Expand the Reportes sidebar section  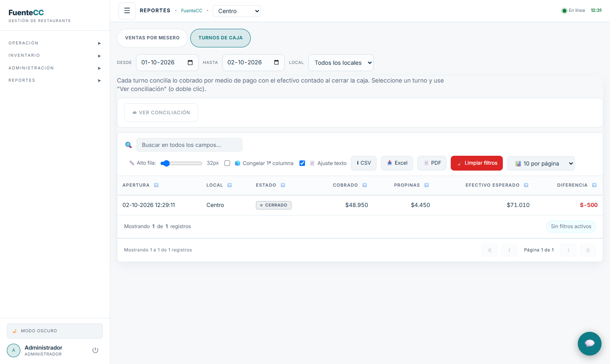(55, 80)
